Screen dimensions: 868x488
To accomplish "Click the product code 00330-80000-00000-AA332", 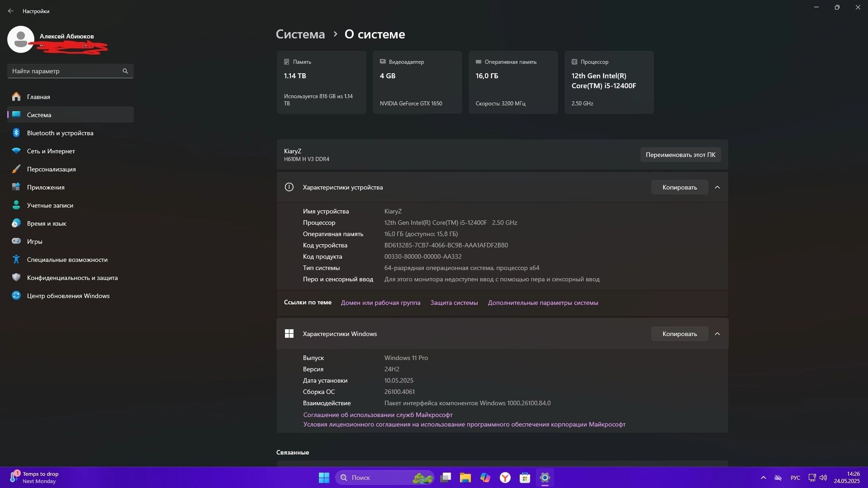I will point(423,256).
